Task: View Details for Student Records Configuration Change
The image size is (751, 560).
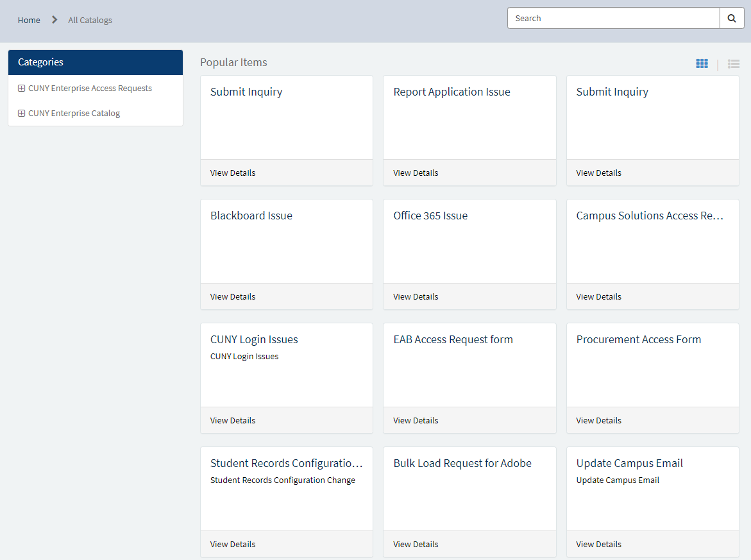Action: click(232, 544)
